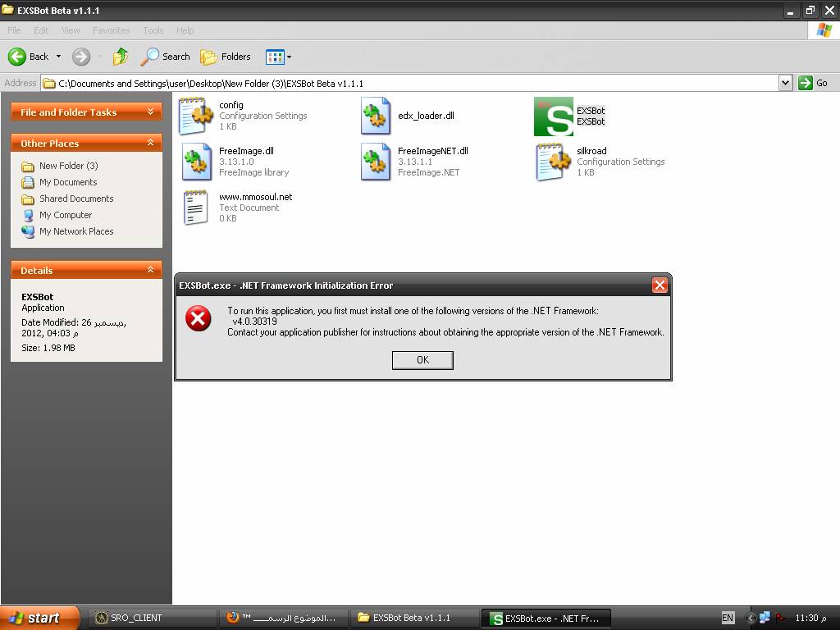This screenshot has width=840, height=630.
Task: Open Shared Documents link
Action: coord(76,199)
